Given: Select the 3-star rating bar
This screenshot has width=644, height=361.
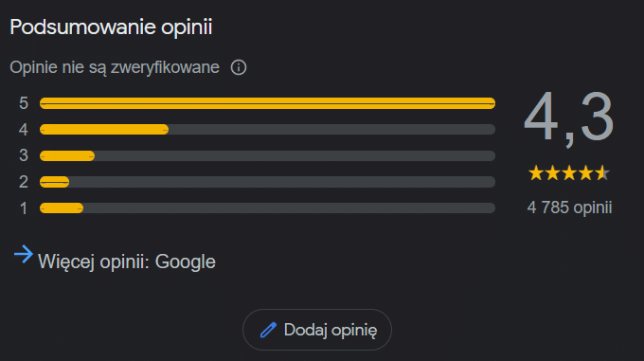Looking at the screenshot, I should [267, 155].
